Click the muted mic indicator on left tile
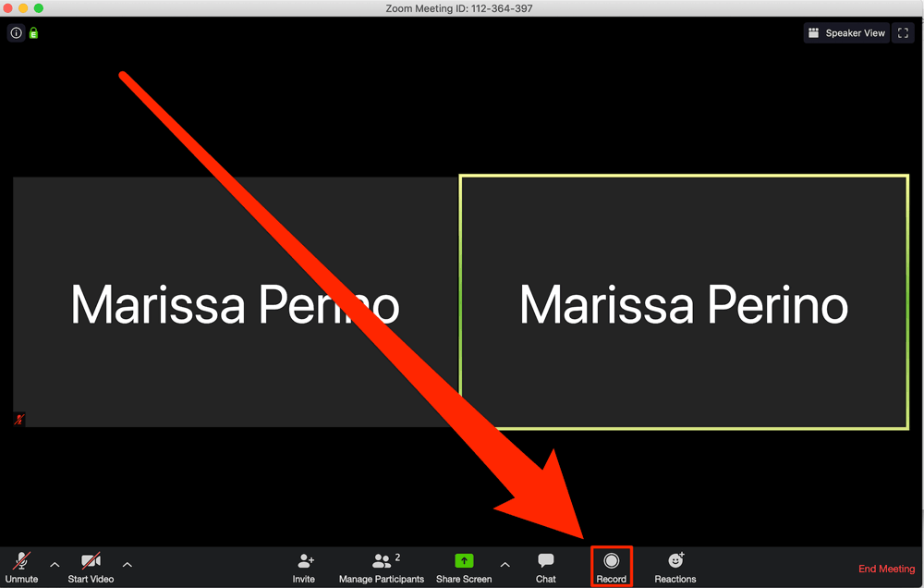The width and height of the screenshot is (924, 588). (19, 420)
